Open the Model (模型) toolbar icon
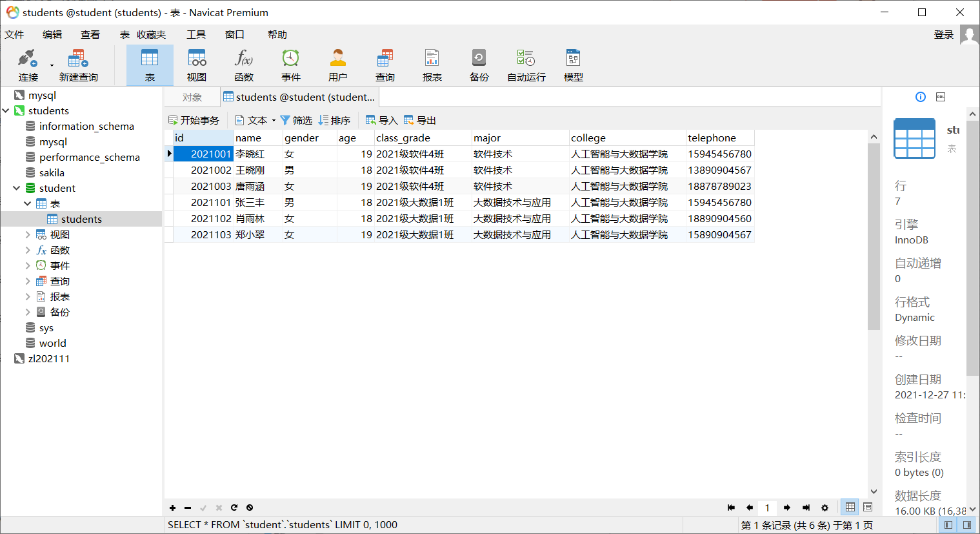Image resolution: width=980 pixels, height=534 pixels. pyautogui.click(x=574, y=65)
